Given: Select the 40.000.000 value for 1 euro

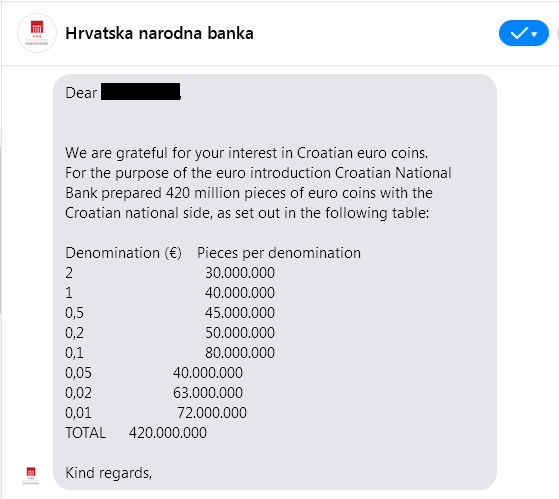Looking at the screenshot, I should click(240, 293).
